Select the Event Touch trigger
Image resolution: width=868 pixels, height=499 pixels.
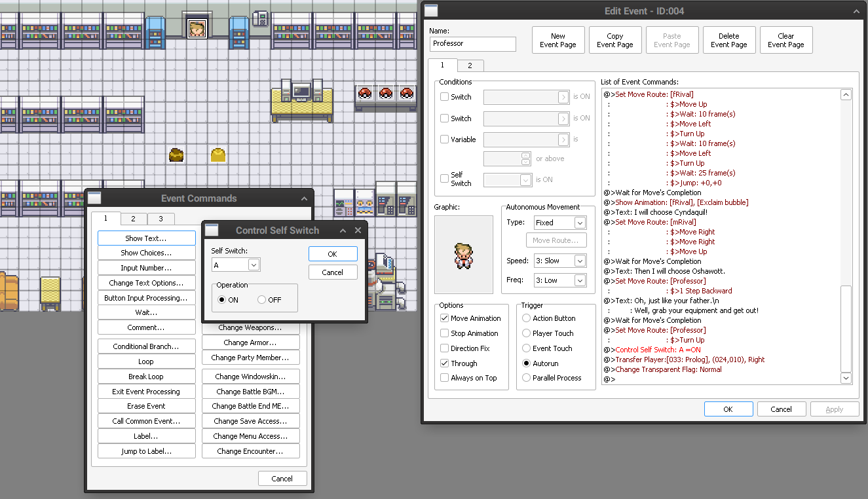click(526, 348)
